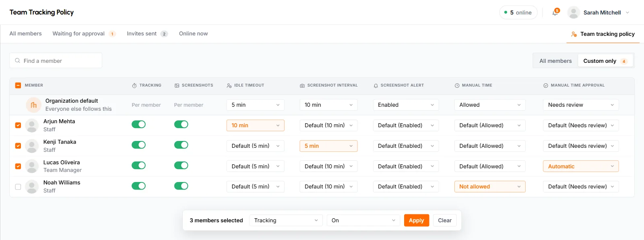Image resolution: width=644 pixels, height=240 pixels.
Task: Uncheck Arjun Mehta's row checkbox
Action: (x=18, y=125)
